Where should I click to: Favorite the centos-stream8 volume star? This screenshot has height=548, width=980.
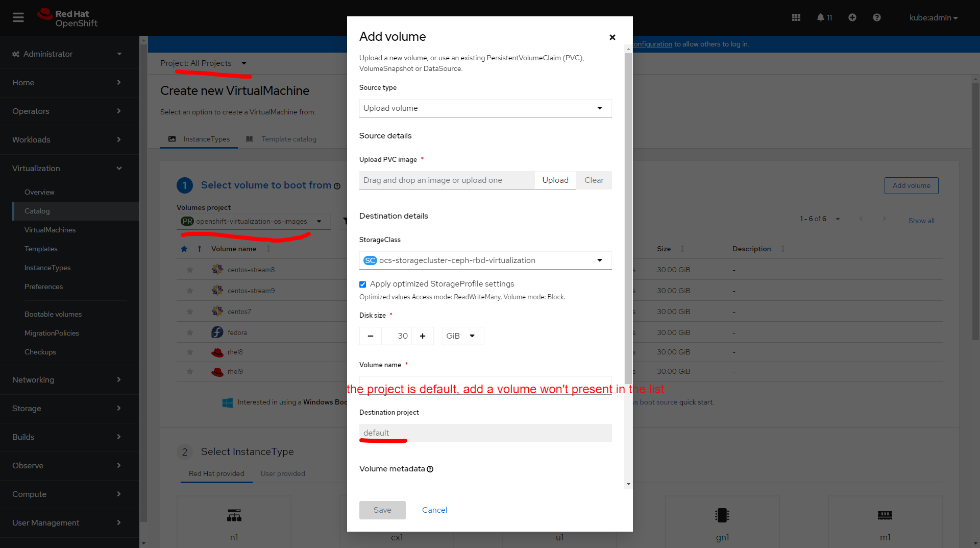click(190, 270)
